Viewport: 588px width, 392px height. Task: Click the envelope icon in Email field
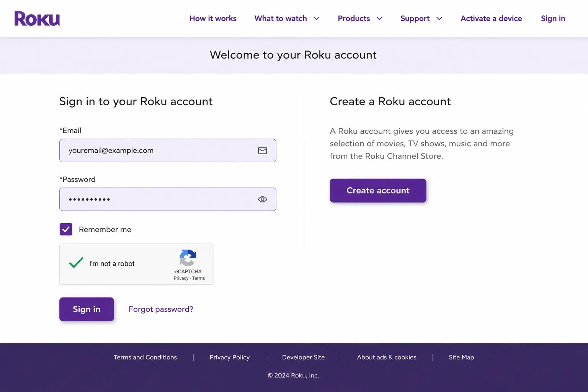click(263, 150)
